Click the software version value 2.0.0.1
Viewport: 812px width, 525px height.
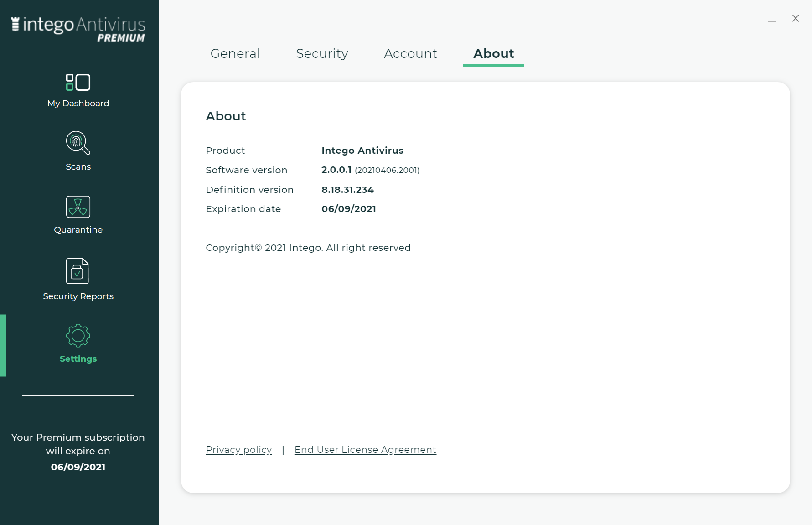click(x=336, y=170)
